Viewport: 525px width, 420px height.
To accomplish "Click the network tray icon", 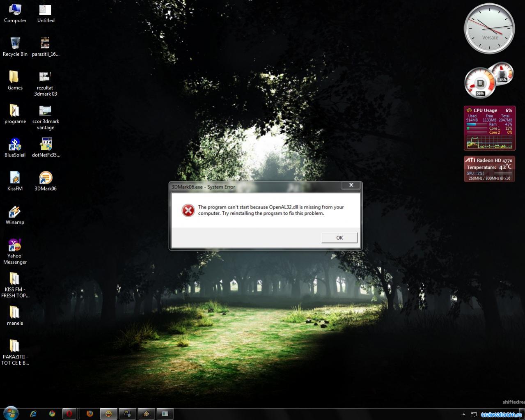I will [474, 415].
